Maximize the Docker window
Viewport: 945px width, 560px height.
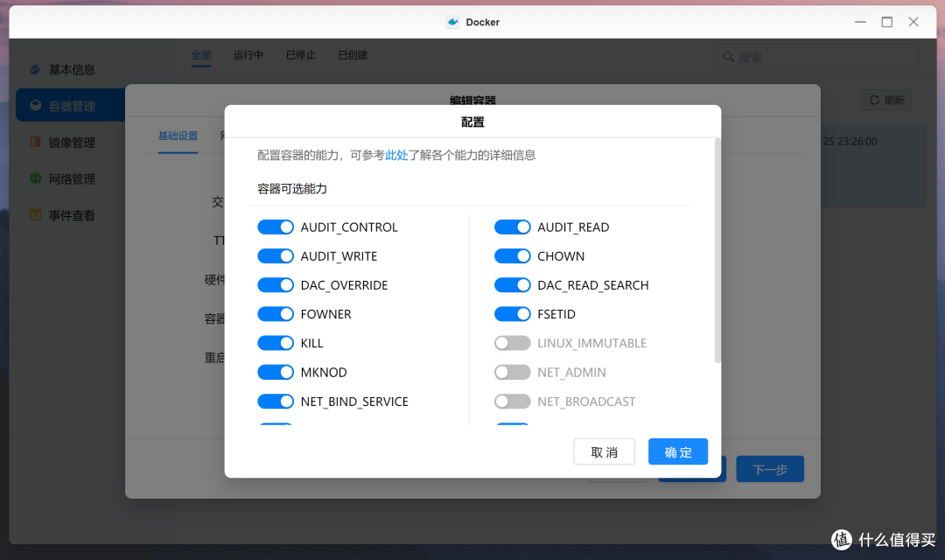coord(886,22)
